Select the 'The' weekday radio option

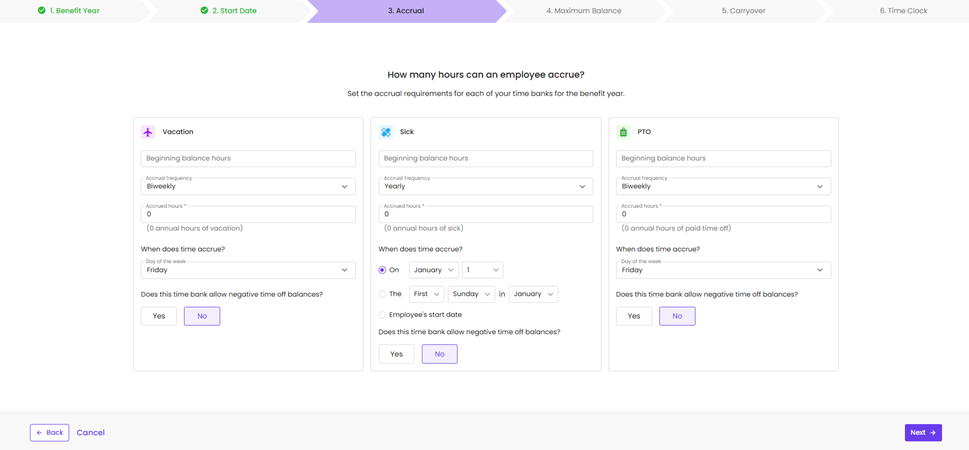382,294
